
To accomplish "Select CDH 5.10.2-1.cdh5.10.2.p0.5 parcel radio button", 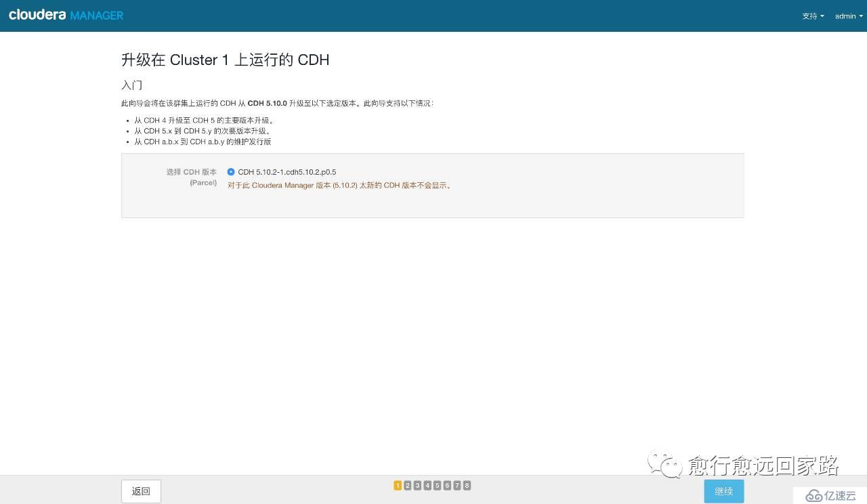I will point(231,172).
